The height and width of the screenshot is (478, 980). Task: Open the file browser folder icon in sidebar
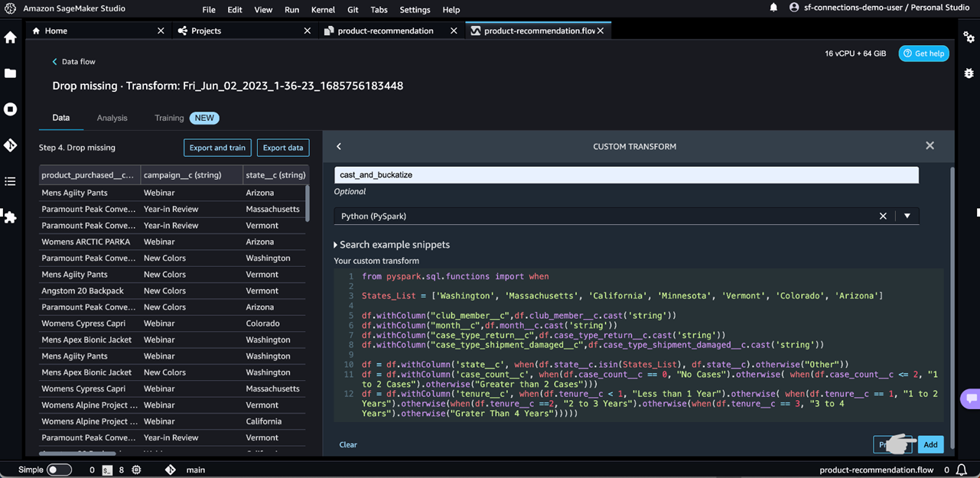[x=10, y=73]
